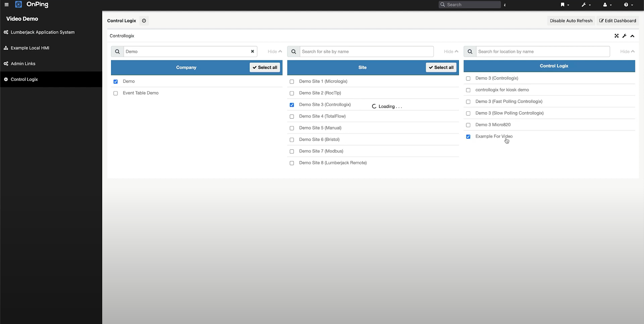Open the user account dropdown

click(607, 5)
